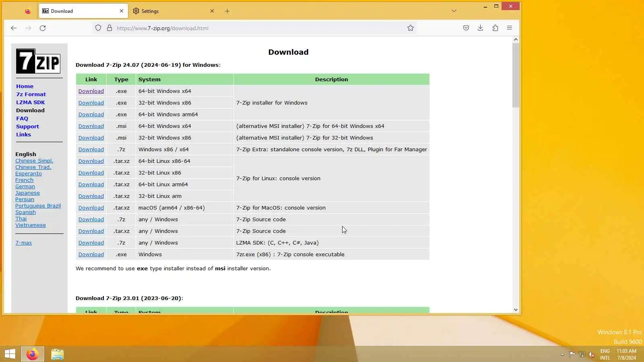
Task: Switch language to Chinese Trad.
Action: pyautogui.click(x=33, y=167)
